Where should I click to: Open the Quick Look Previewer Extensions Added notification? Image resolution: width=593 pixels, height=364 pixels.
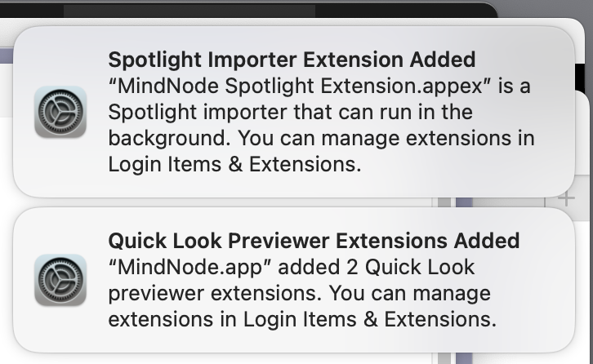[294, 280]
